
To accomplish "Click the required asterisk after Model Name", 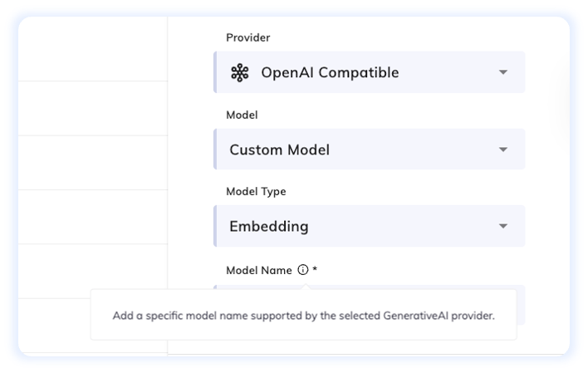I will (x=315, y=269).
